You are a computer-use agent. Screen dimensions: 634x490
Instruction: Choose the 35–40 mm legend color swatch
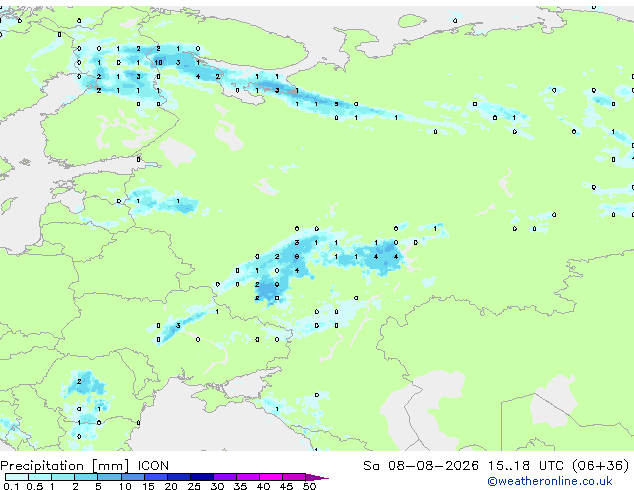pyautogui.click(x=248, y=477)
